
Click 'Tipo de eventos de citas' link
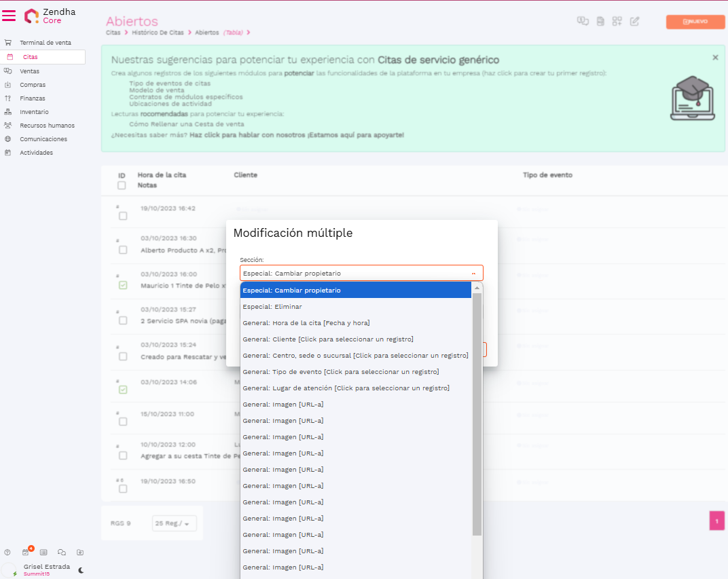[170, 83]
